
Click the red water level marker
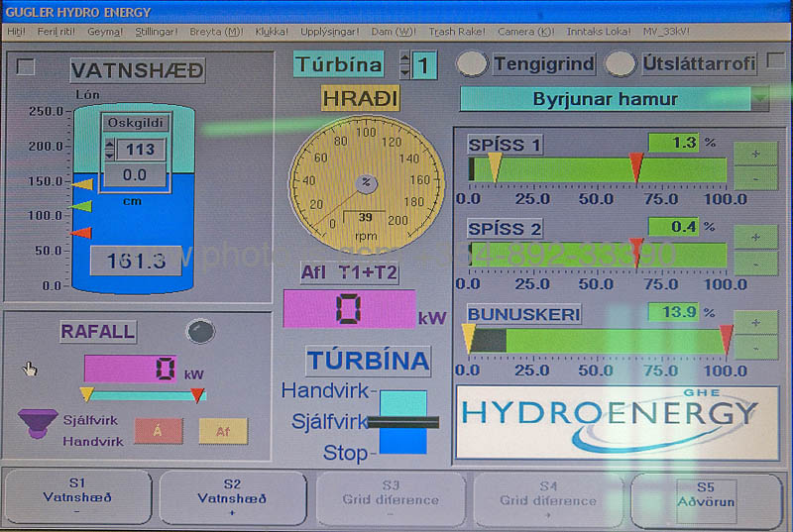[x=81, y=233]
